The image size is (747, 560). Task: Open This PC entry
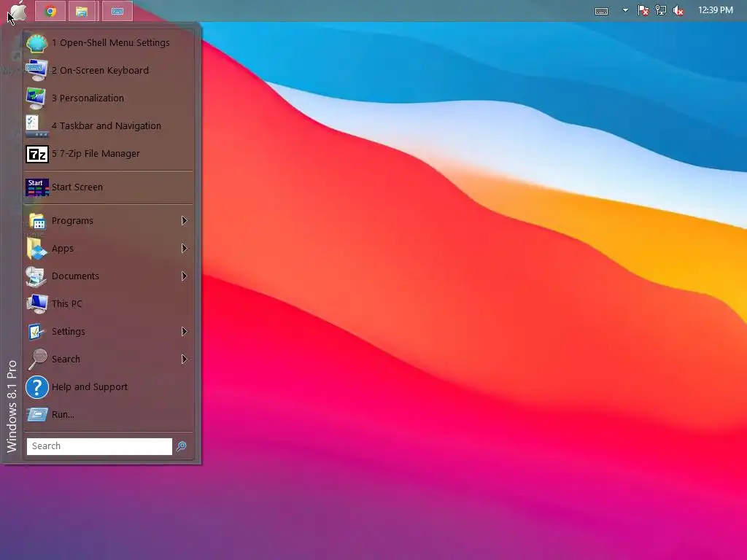pyautogui.click(x=109, y=304)
